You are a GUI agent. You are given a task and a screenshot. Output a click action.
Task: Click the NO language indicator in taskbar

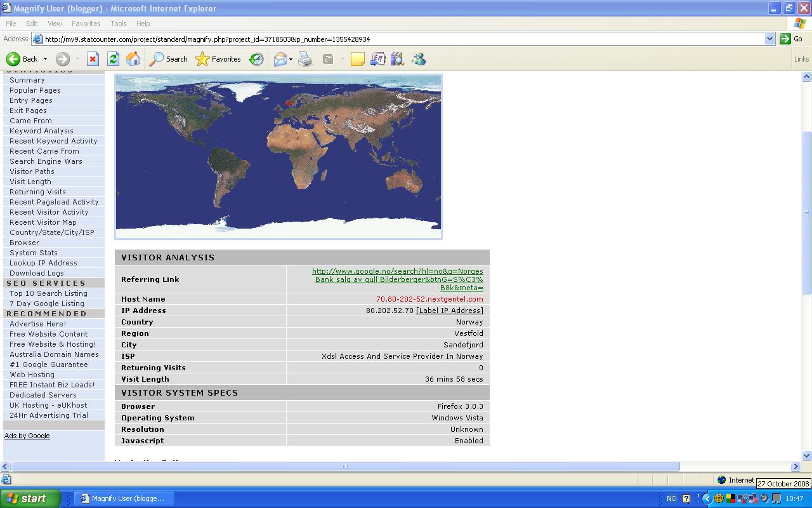(671, 498)
